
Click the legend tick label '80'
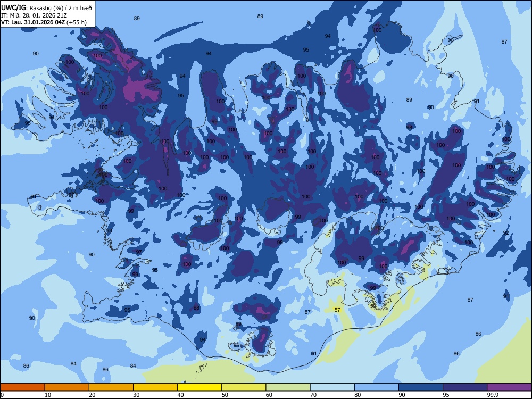pos(358,395)
